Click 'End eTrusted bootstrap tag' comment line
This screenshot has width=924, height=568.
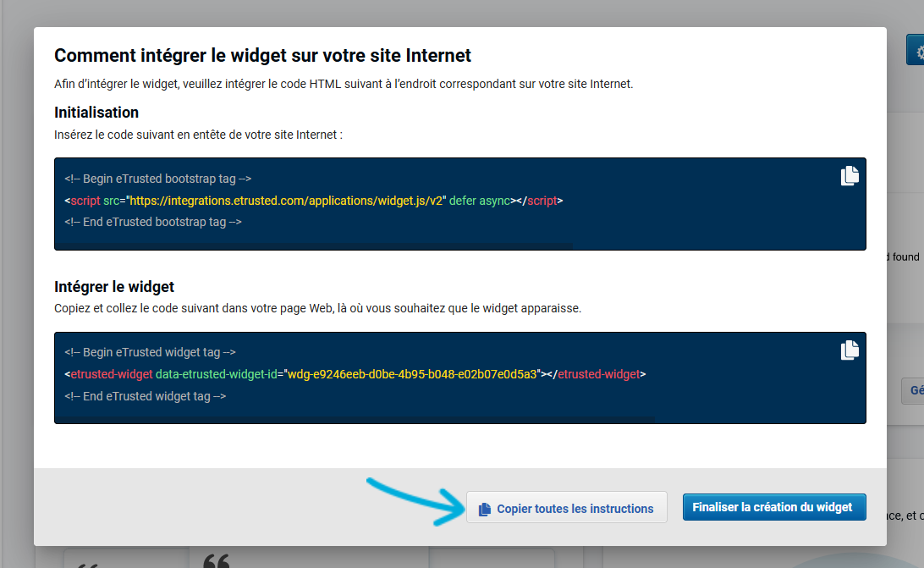click(153, 223)
